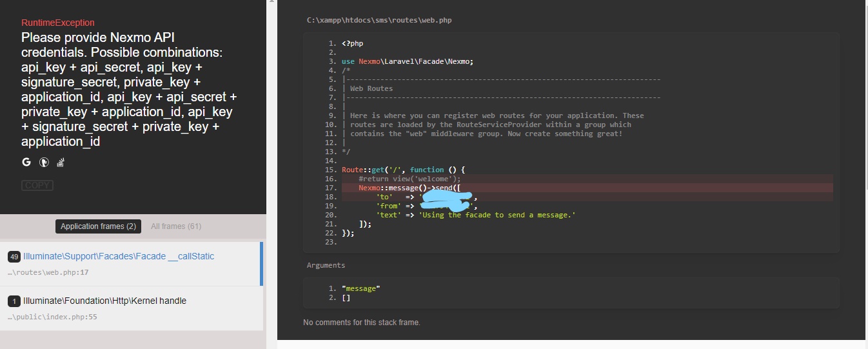Click the 'Please provide Nexmo API credentials' message
The height and width of the screenshot is (349, 868).
point(129,89)
